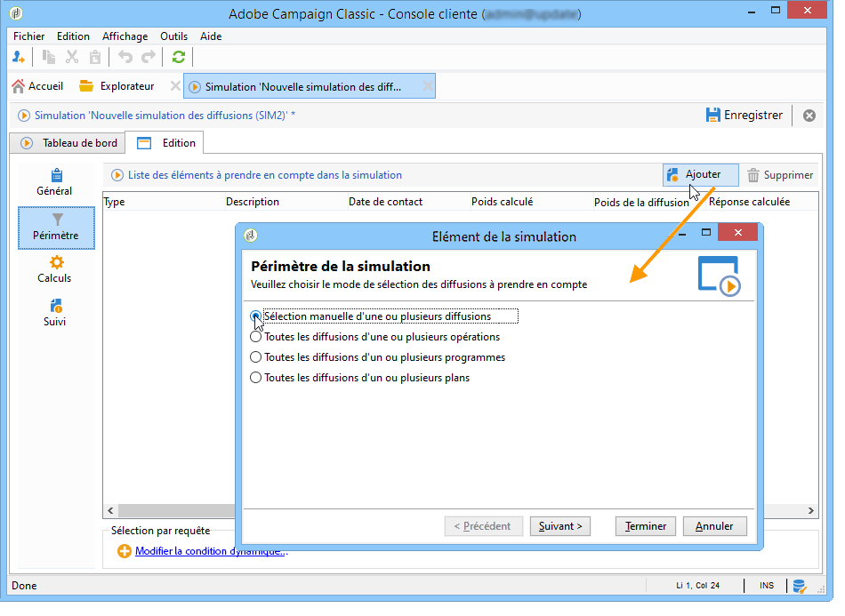Open the Affichage menu
Screen dimensions: 845x616
coord(125,36)
